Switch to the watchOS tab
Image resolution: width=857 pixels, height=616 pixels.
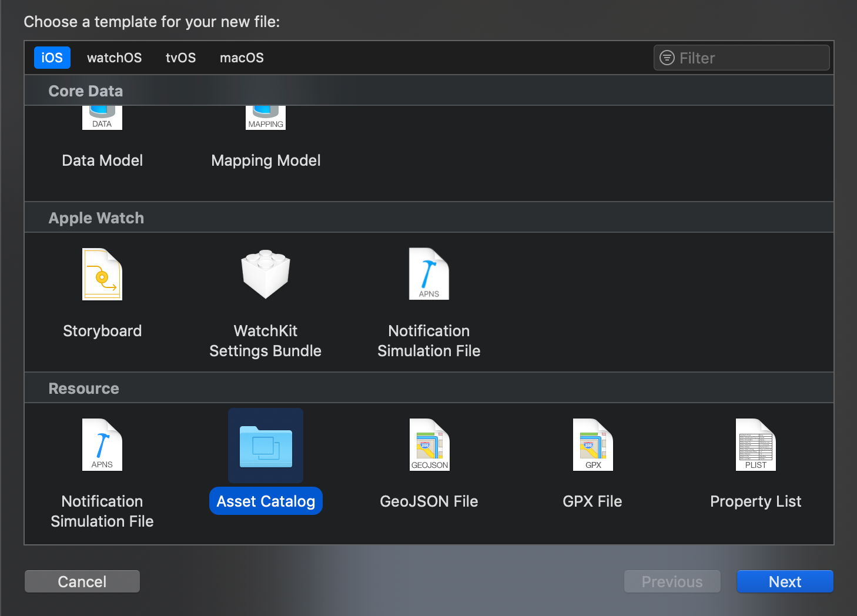tap(114, 57)
